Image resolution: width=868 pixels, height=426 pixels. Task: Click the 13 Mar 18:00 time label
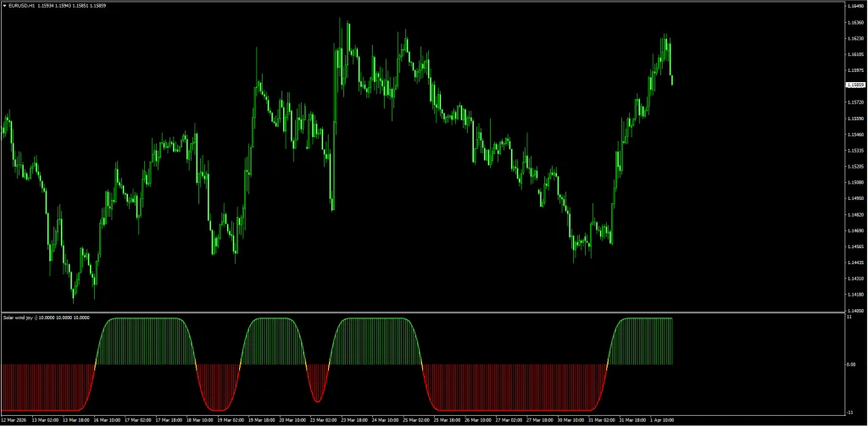(77, 420)
